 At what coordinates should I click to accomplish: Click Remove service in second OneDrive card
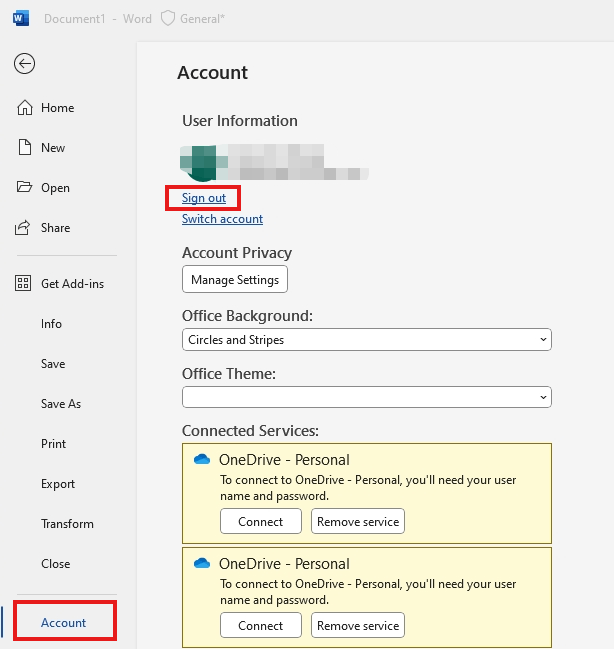coord(358,625)
